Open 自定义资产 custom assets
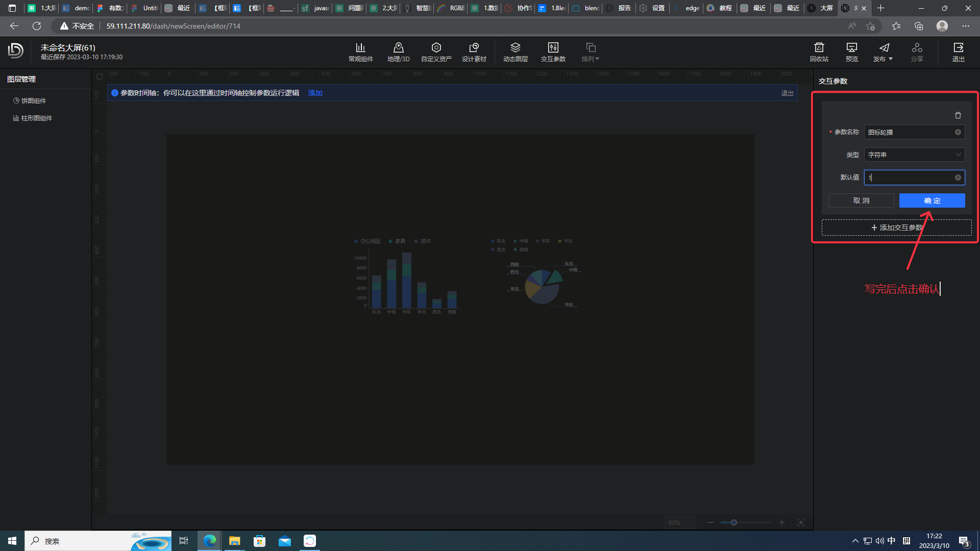 tap(436, 52)
